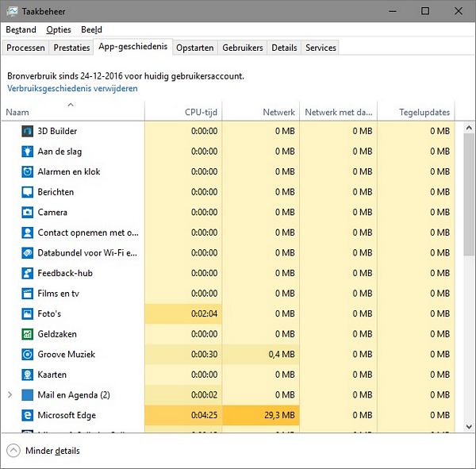The height and width of the screenshot is (469, 476).
Task: Click the Taakbeheer title bar icon
Action: point(12,12)
